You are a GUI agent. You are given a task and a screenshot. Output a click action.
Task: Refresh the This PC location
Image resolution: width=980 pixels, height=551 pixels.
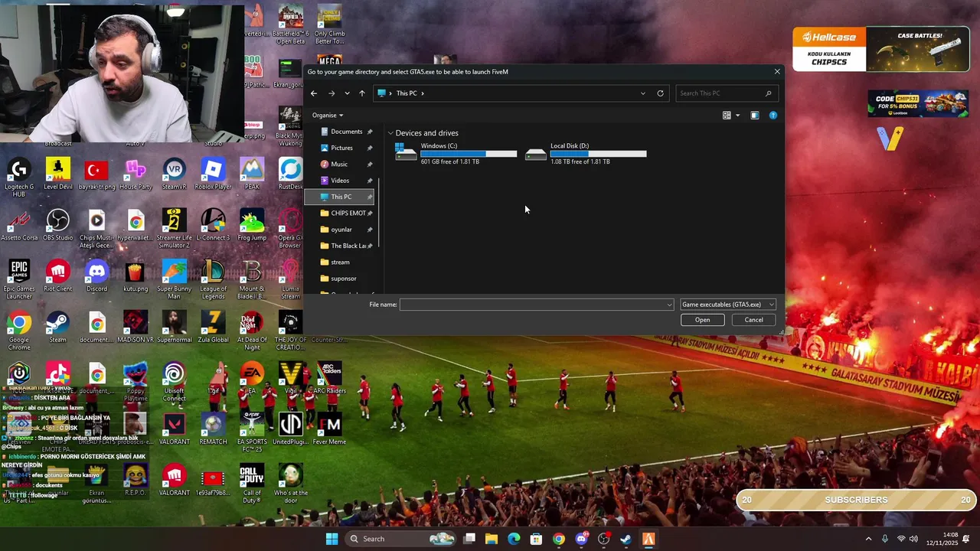tap(660, 93)
